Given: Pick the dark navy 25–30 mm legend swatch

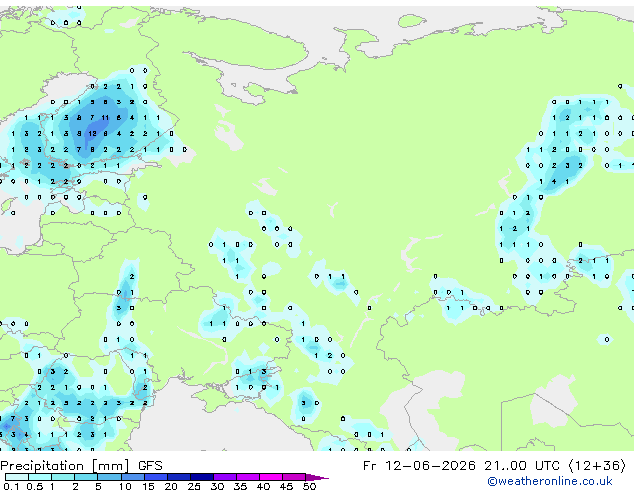Looking at the screenshot, I should pos(202,477).
